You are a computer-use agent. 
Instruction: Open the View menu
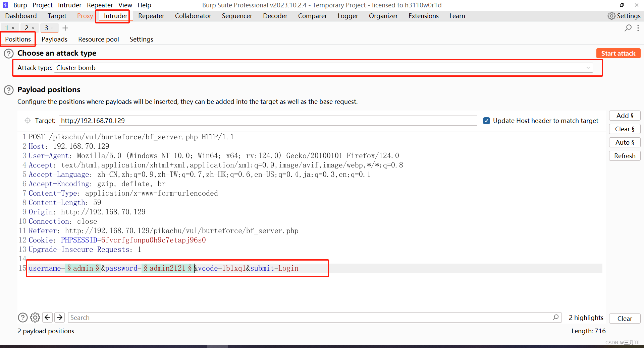125,5
